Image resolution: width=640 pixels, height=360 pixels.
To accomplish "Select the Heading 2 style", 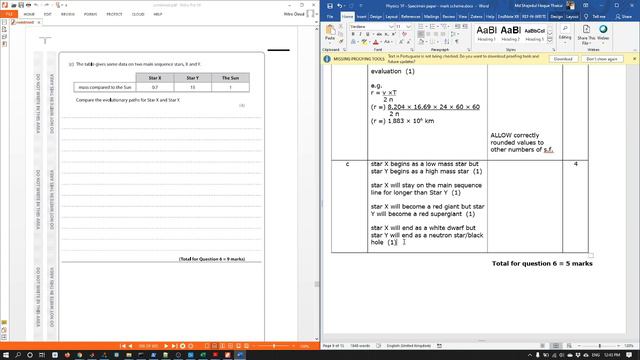I will (x=511, y=33).
